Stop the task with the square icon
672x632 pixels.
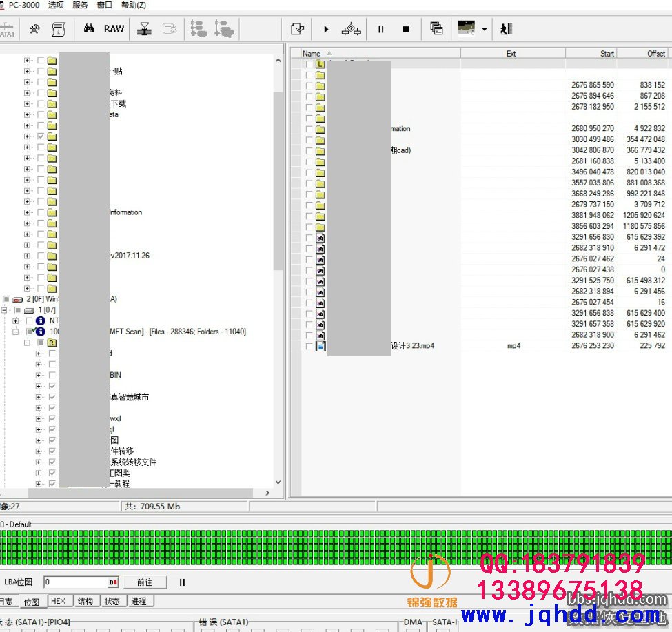click(406, 29)
